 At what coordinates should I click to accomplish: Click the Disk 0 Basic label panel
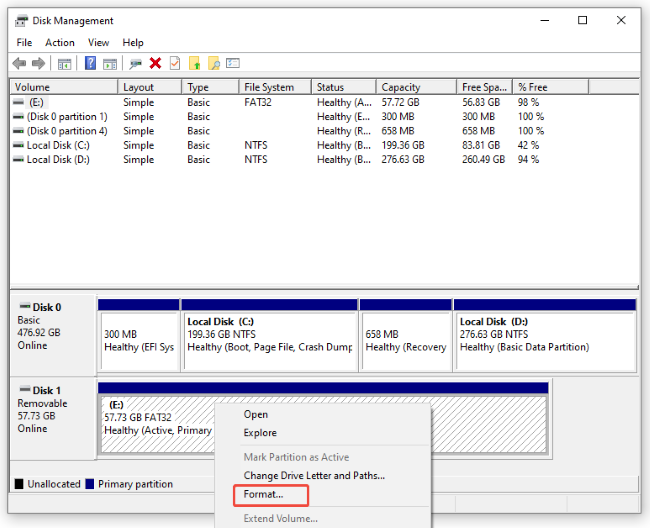click(53, 335)
